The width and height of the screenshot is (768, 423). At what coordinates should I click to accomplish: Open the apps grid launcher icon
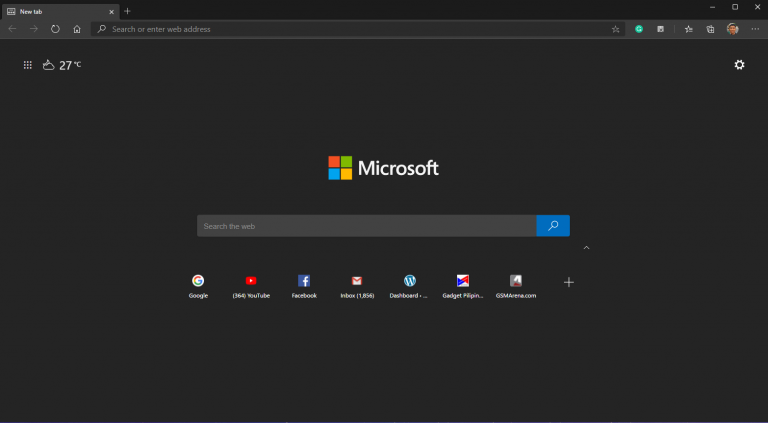[x=28, y=65]
